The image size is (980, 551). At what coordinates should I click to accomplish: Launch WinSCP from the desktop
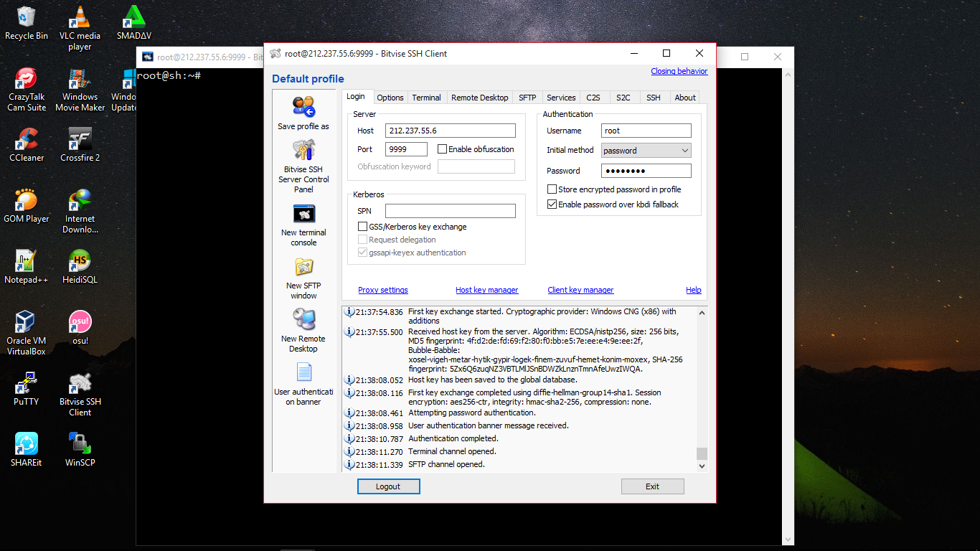point(79,443)
